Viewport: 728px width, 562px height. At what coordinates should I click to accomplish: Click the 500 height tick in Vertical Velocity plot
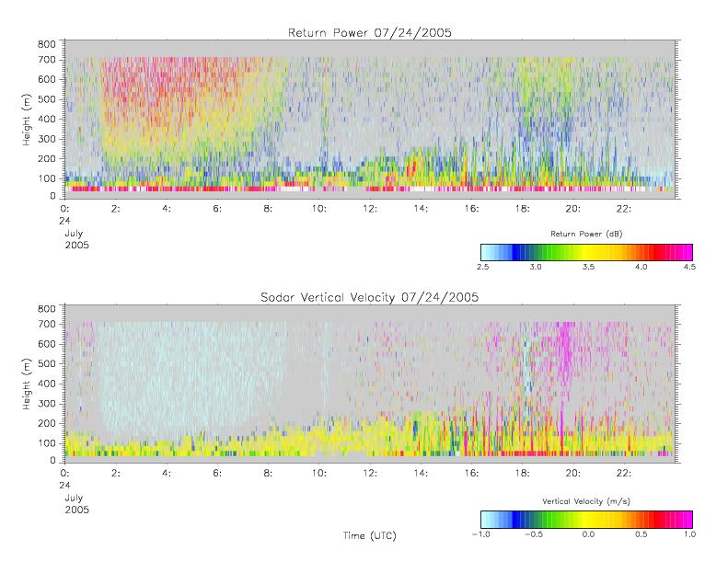pyautogui.click(x=46, y=364)
